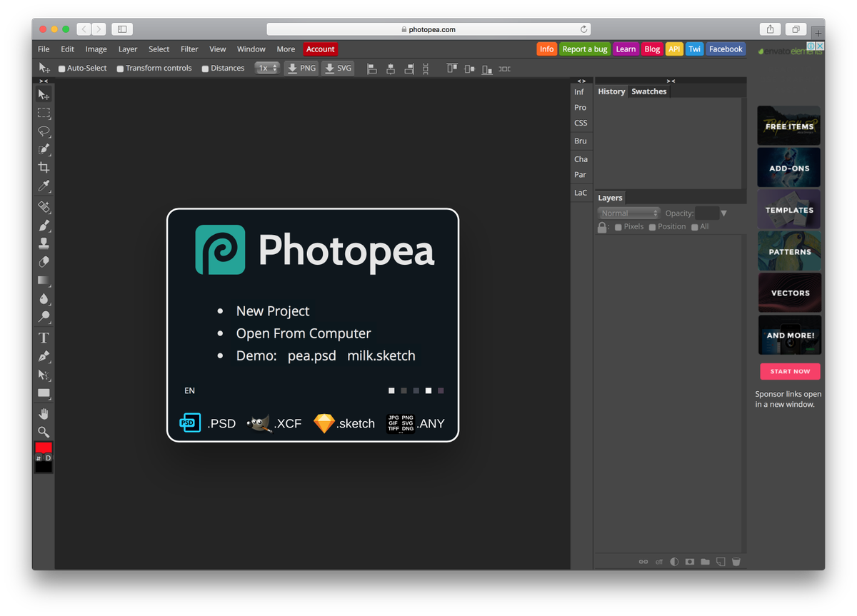857x616 pixels.
Task: Click the Safari share icon
Action: tap(770, 29)
